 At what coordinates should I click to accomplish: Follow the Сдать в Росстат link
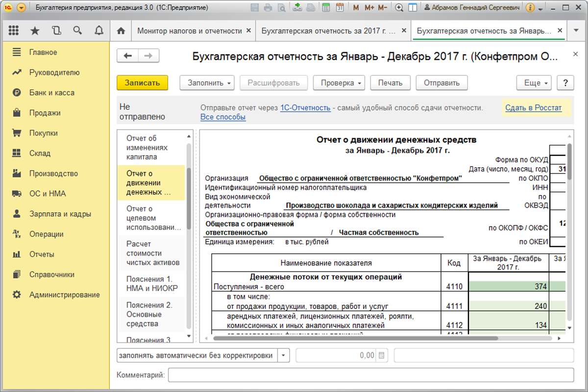(x=533, y=107)
